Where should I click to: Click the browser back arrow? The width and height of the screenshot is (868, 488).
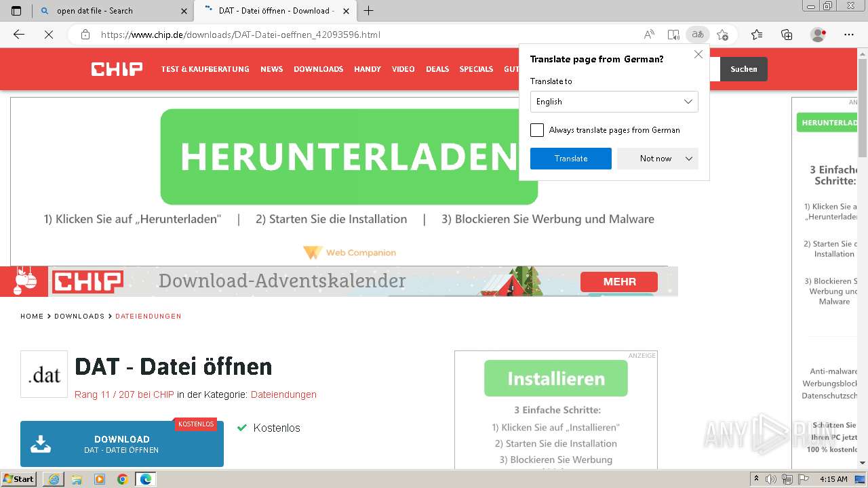19,35
